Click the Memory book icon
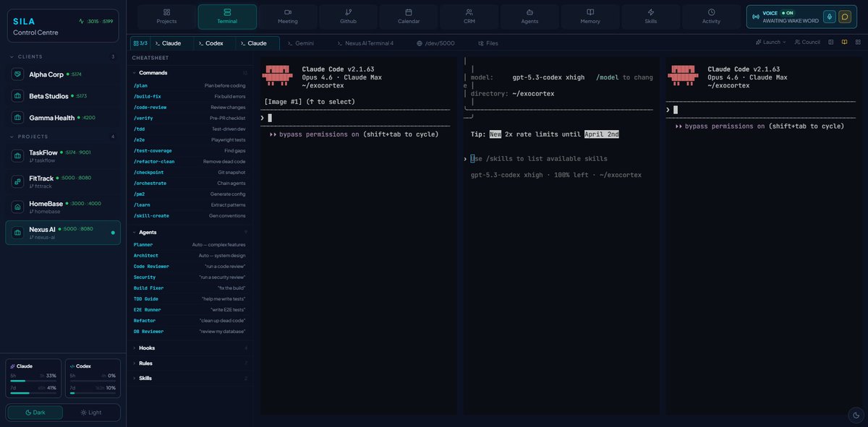 pyautogui.click(x=590, y=12)
